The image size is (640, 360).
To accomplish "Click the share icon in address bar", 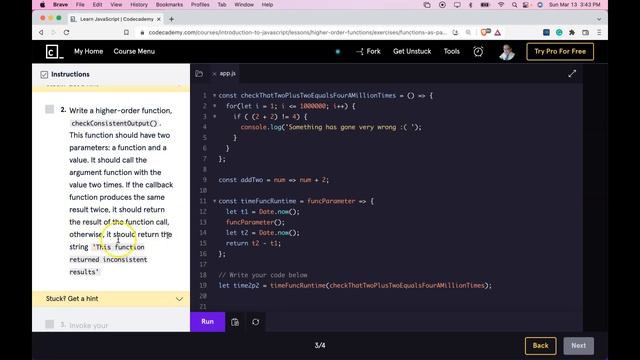I will point(455,32).
